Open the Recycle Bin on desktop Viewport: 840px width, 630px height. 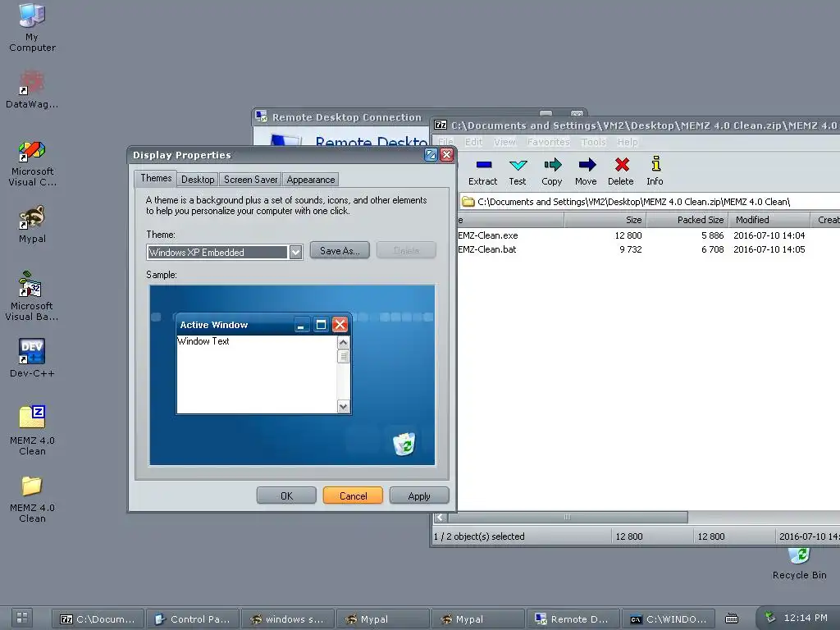(x=799, y=564)
